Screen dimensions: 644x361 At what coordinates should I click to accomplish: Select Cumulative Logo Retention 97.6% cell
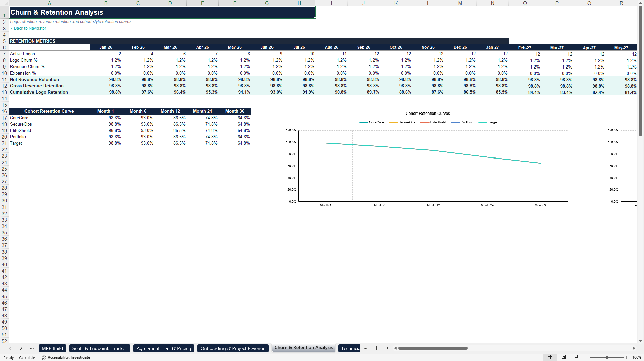pyautogui.click(x=138, y=92)
